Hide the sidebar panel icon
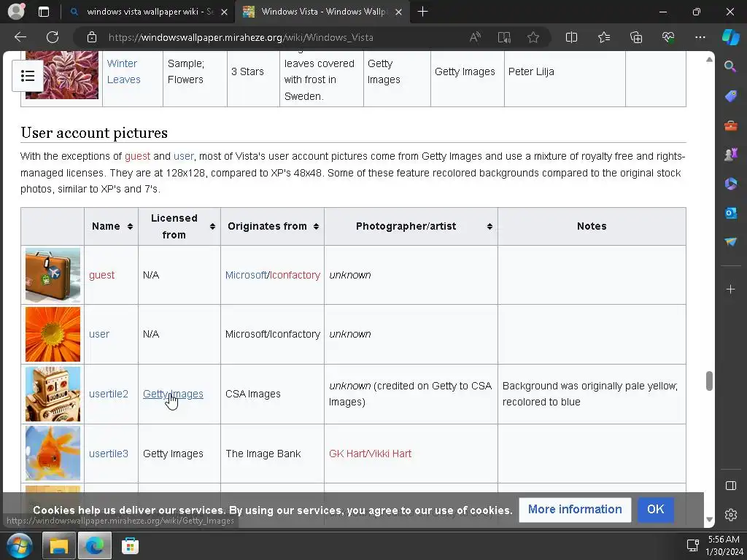 (x=730, y=486)
